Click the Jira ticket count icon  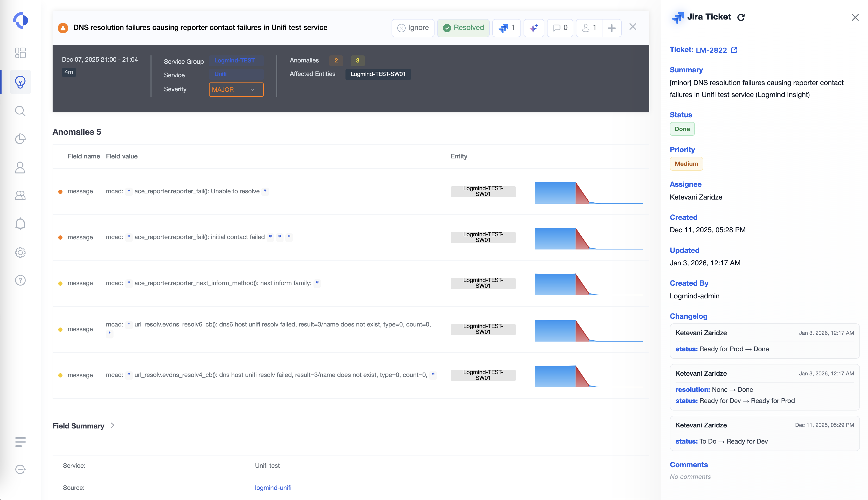(506, 28)
